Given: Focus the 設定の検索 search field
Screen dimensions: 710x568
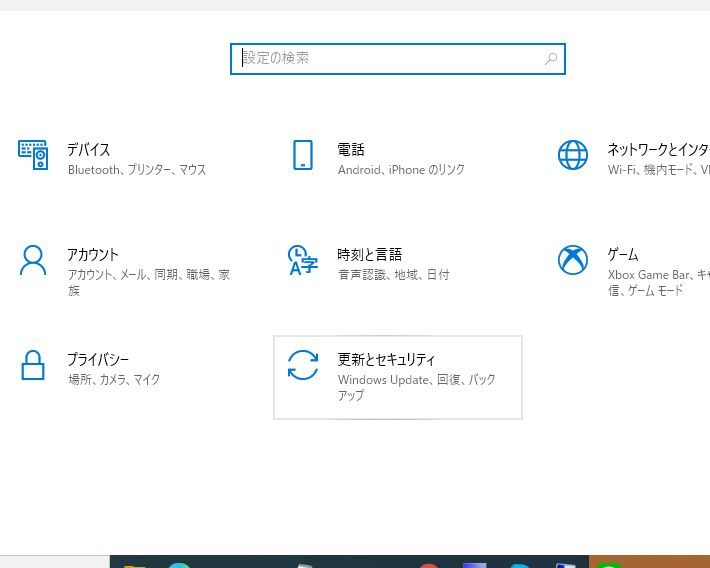Looking at the screenshot, I should click(398, 59).
